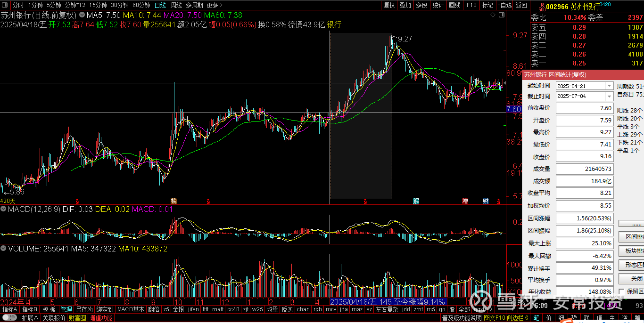Click the 收盘价 value field 9.16
The image size is (644, 323).
click(585, 156)
